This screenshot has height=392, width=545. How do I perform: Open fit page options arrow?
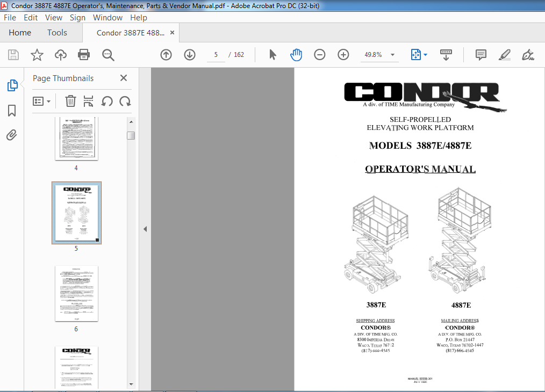(426, 55)
